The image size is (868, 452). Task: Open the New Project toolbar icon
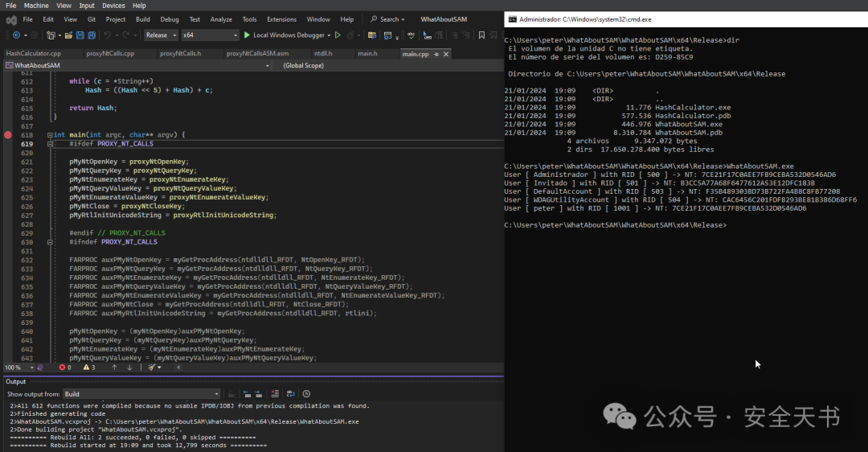(51, 35)
